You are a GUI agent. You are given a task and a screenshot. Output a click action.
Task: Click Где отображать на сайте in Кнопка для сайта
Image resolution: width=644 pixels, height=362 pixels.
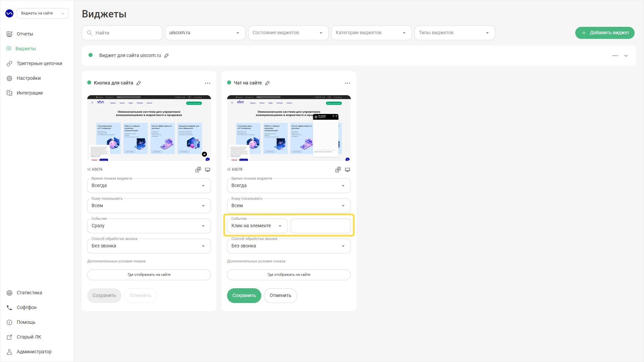pyautogui.click(x=149, y=275)
